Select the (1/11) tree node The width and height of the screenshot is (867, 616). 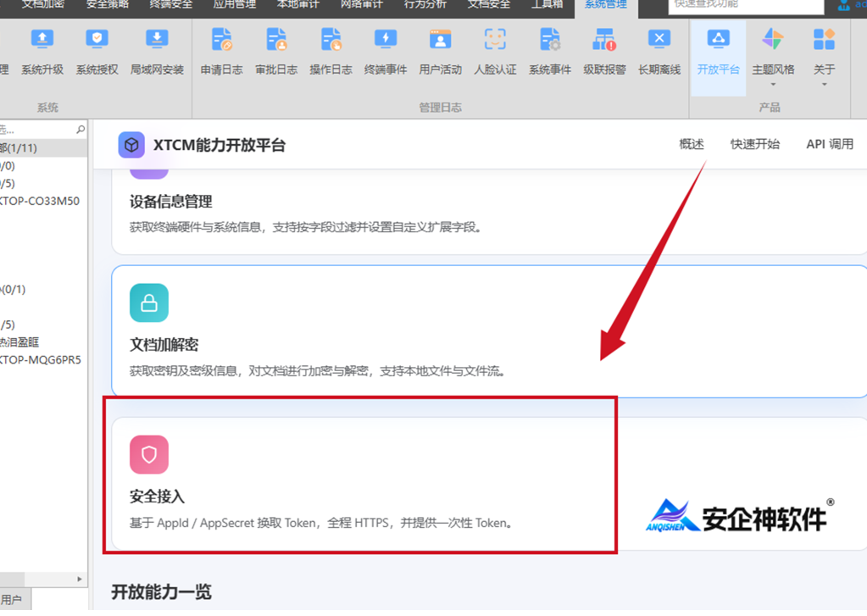coord(43,147)
